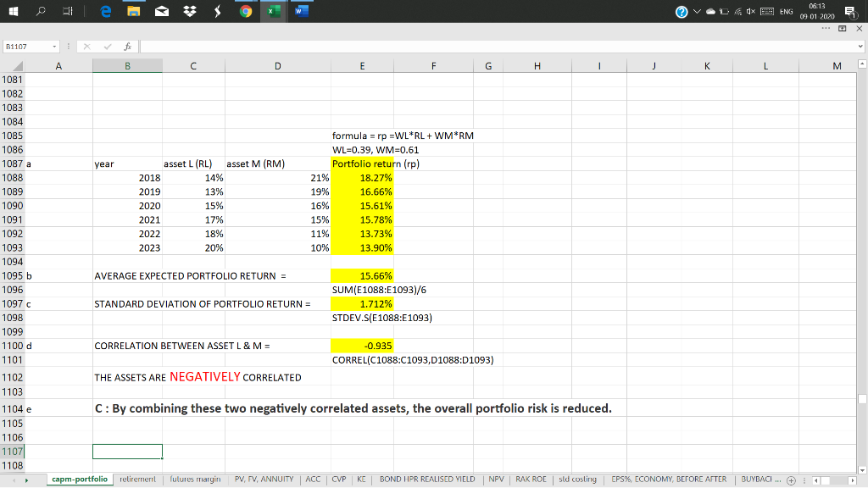
Task: Launch Microsoft Edge from taskbar
Action: 105,11
